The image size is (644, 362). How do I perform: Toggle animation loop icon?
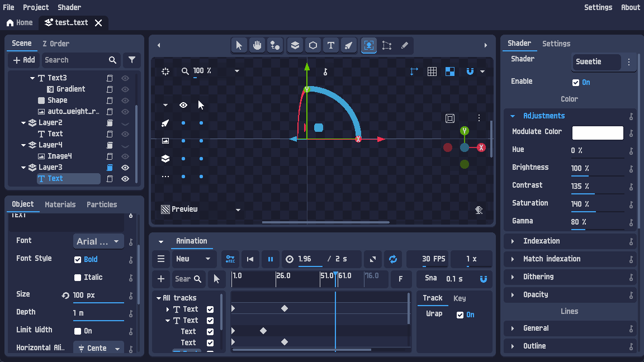(393, 259)
